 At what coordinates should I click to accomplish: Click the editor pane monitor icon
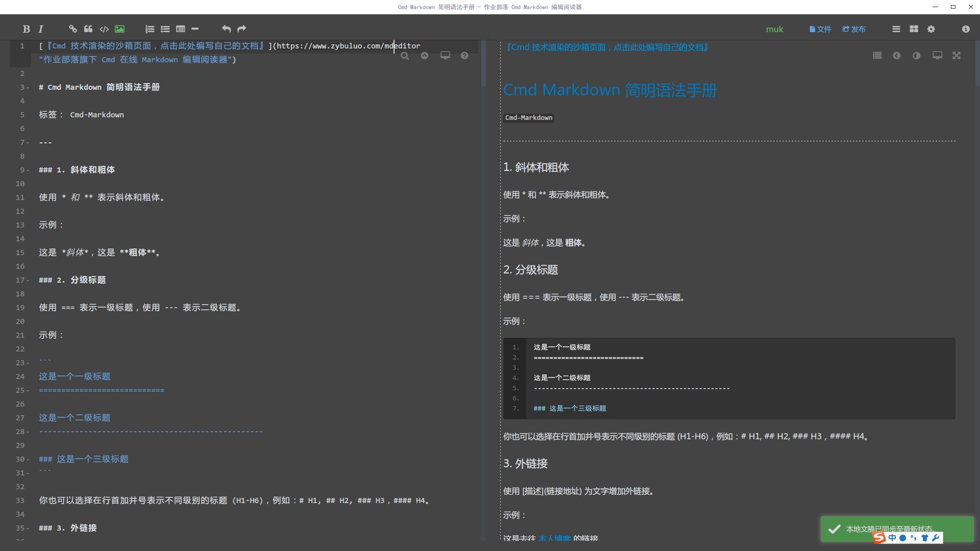click(445, 56)
